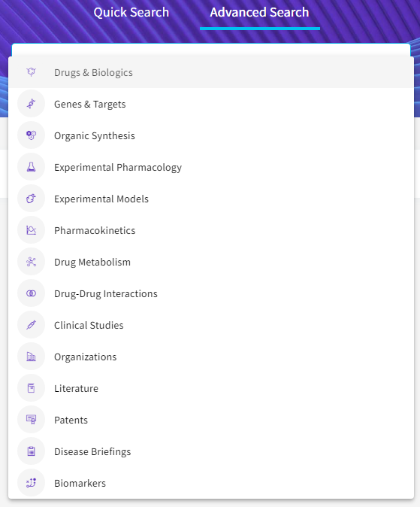Click the Experimental Pharmacology flask icon

click(x=31, y=167)
